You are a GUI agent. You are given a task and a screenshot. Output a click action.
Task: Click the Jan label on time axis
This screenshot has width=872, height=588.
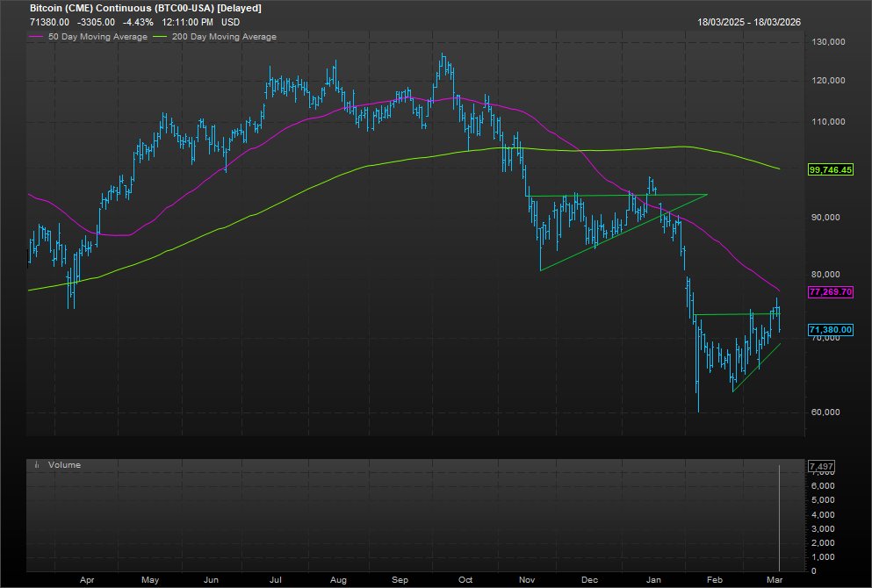(x=653, y=578)
